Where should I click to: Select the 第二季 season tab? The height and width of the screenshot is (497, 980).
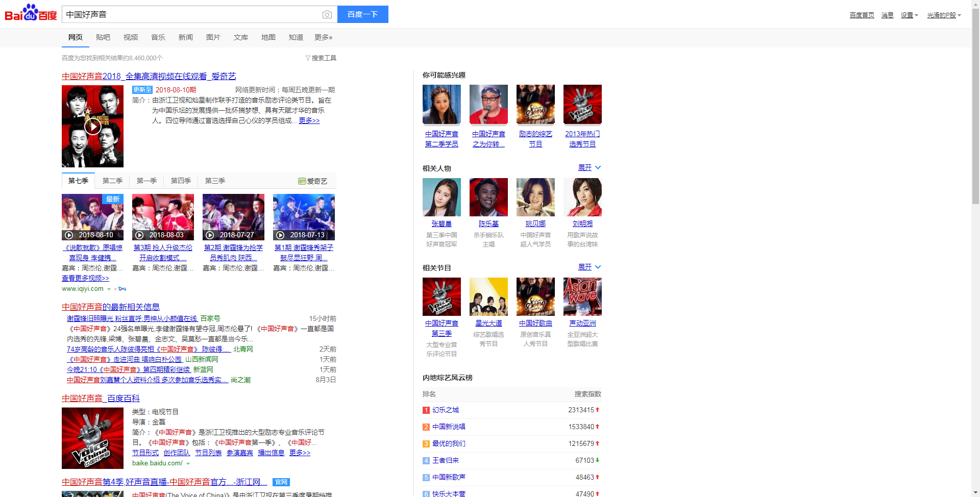point(112,181)
